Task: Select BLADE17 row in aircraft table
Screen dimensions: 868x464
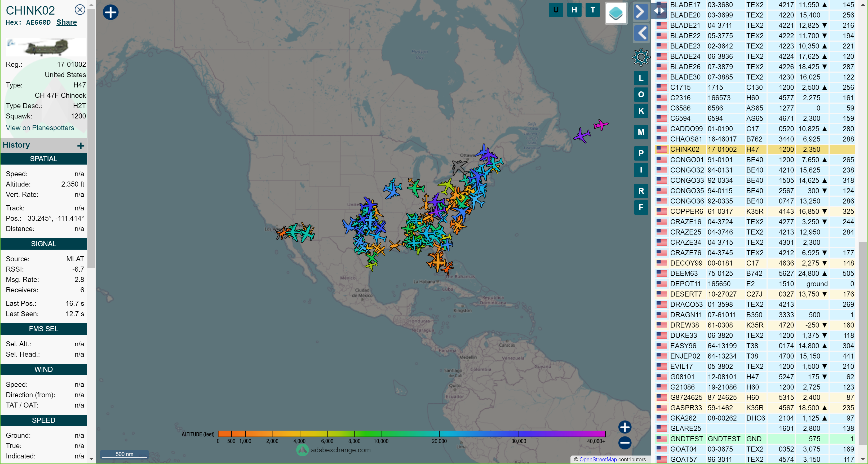Action: [755, 5]
